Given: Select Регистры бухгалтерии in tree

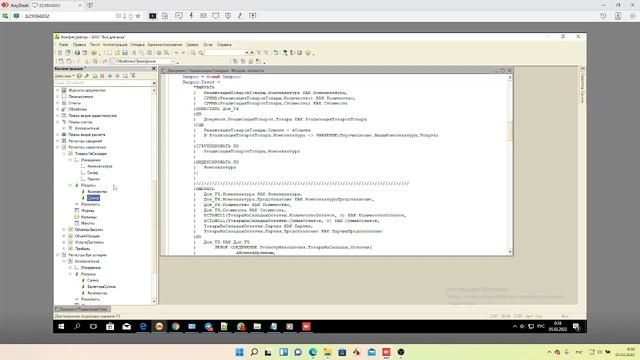Looking at the screenshot, I should click(x=87, y=255).
